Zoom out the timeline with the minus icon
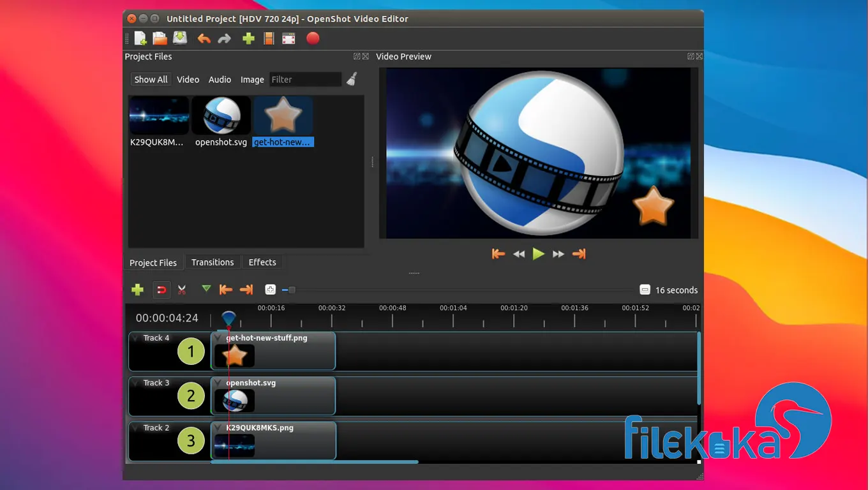This screenshot has height=490, width=868. 645,290
